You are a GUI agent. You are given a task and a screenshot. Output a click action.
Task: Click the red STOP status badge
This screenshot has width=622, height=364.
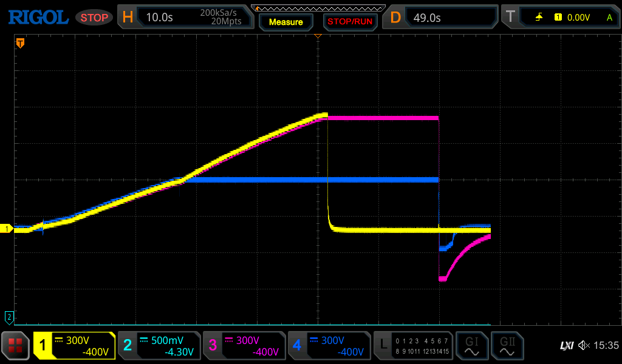[94, 18]
